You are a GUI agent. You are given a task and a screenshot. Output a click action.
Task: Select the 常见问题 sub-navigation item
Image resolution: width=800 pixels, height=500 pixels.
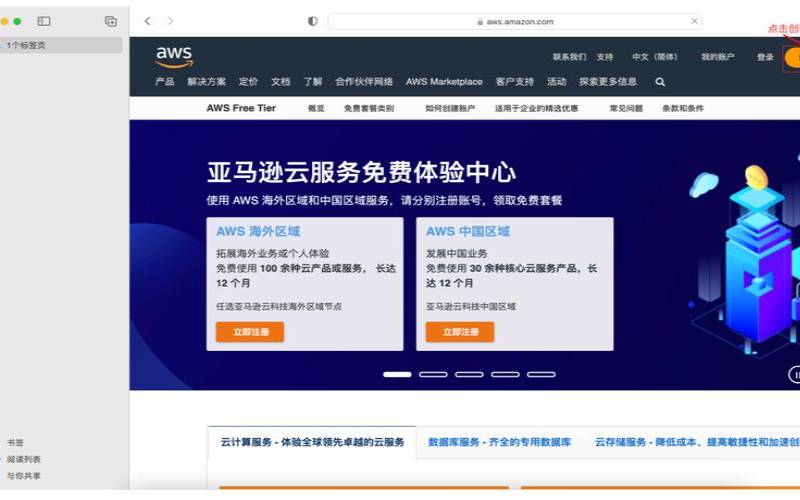pyautogui.click(x=626, y=108)
